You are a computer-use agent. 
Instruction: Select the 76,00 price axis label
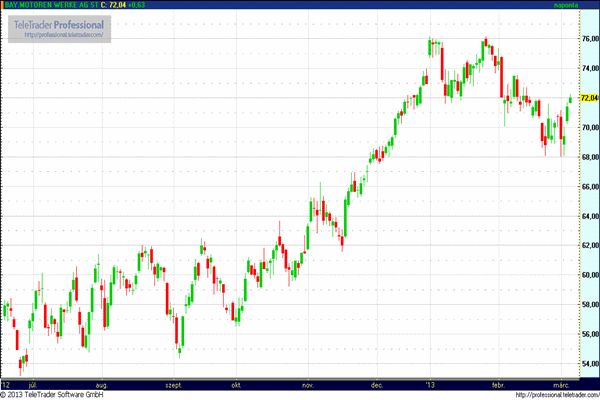point(588,40)
